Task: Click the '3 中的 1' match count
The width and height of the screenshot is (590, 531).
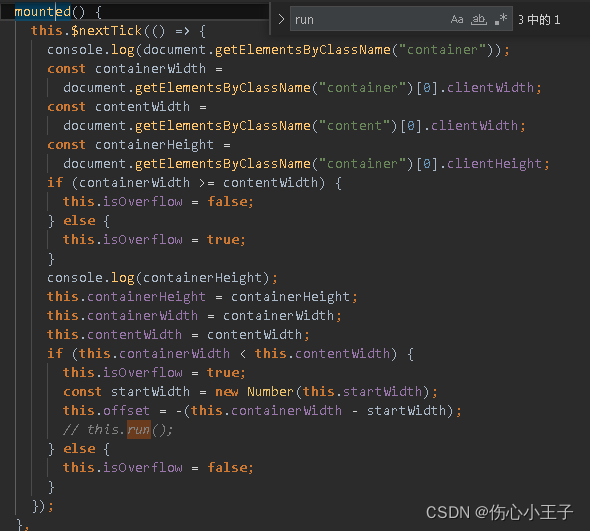Action: [539, 20]
